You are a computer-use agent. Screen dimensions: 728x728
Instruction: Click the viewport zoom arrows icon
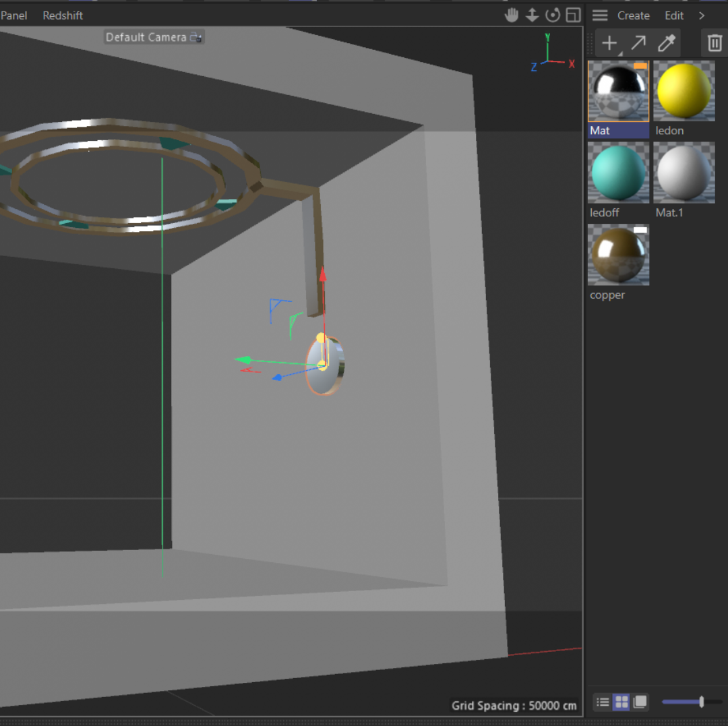coord(532,15)
